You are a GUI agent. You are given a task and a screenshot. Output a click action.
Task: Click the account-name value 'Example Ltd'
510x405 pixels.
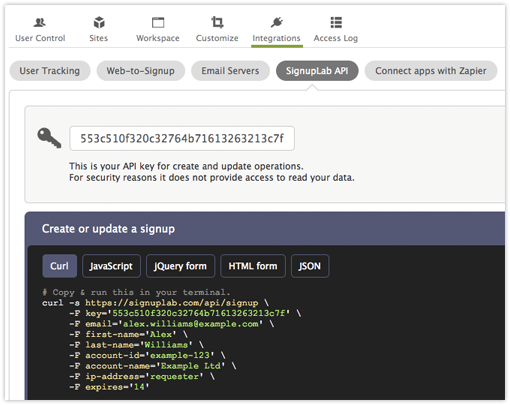[191, 366]
